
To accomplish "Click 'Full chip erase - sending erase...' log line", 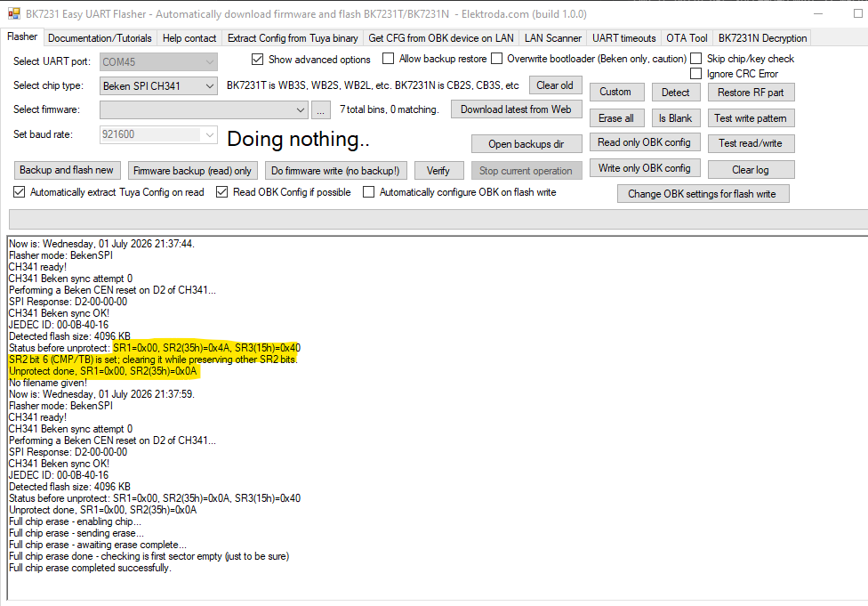I will click(76, 533).
